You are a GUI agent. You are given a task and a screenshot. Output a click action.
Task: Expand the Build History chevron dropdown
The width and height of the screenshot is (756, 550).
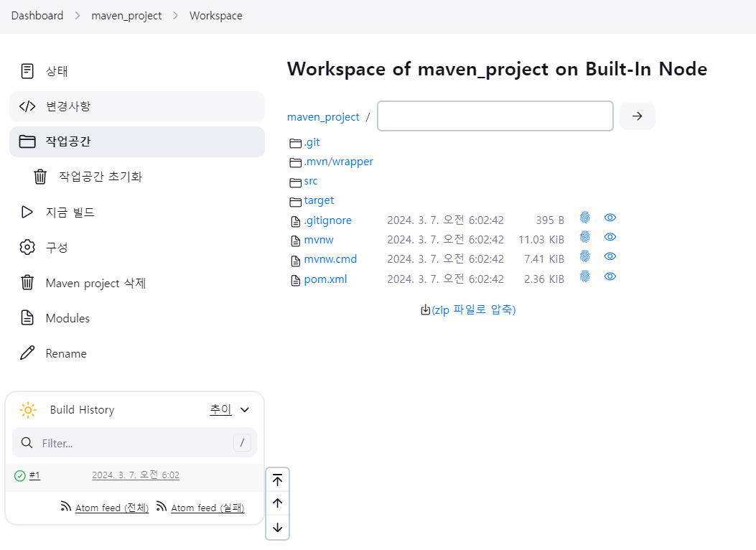245,410
